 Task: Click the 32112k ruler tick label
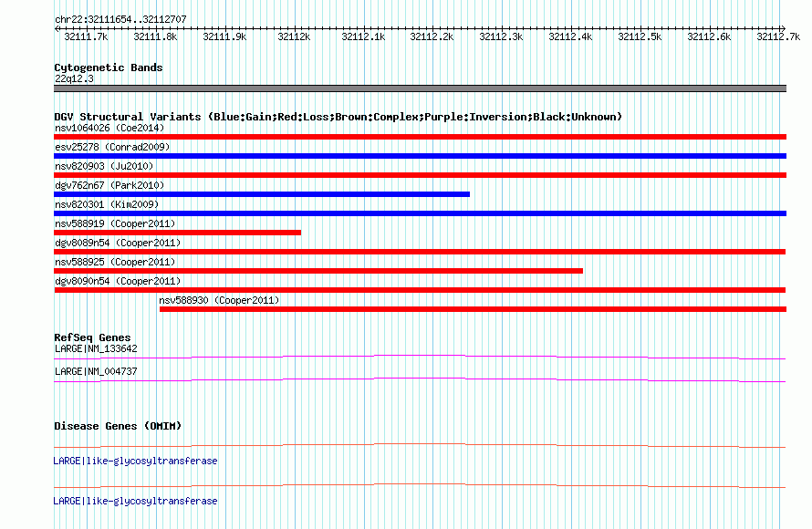coord(294,36)
